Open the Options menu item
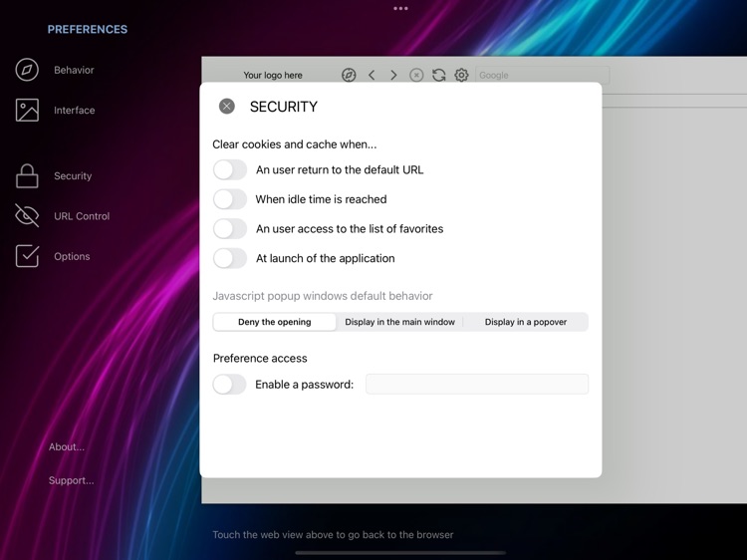 [72, 256]
